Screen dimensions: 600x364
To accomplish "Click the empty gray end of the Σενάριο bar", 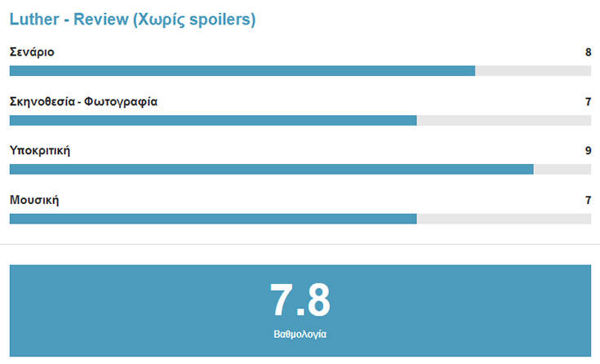I will (533, 71).
